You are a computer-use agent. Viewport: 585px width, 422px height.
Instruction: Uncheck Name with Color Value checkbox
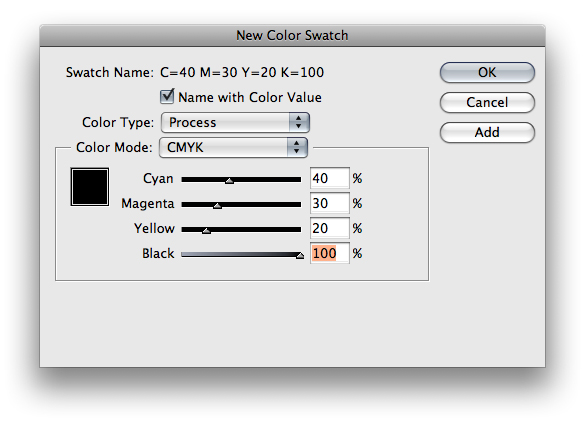pyautogui.click(x=167, y=97)
